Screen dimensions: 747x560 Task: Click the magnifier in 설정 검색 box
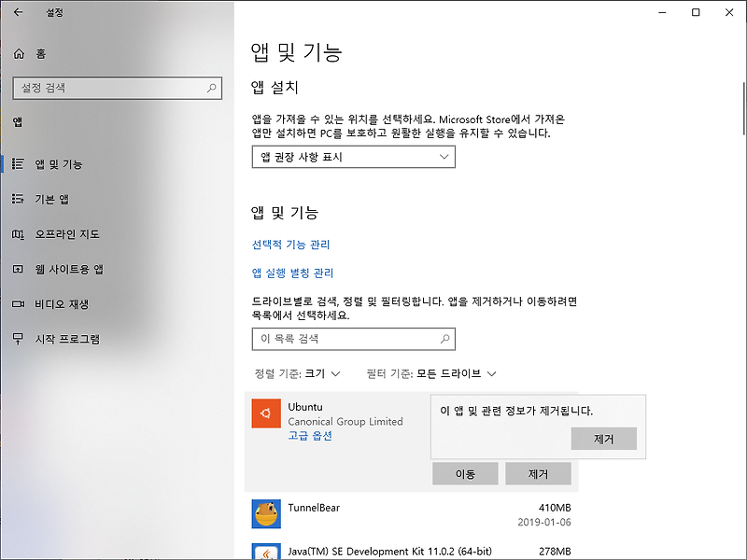click(x=212, y=88)
